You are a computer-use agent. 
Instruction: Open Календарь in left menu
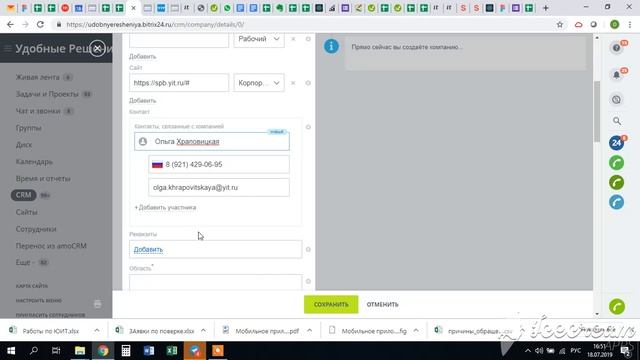34,162
